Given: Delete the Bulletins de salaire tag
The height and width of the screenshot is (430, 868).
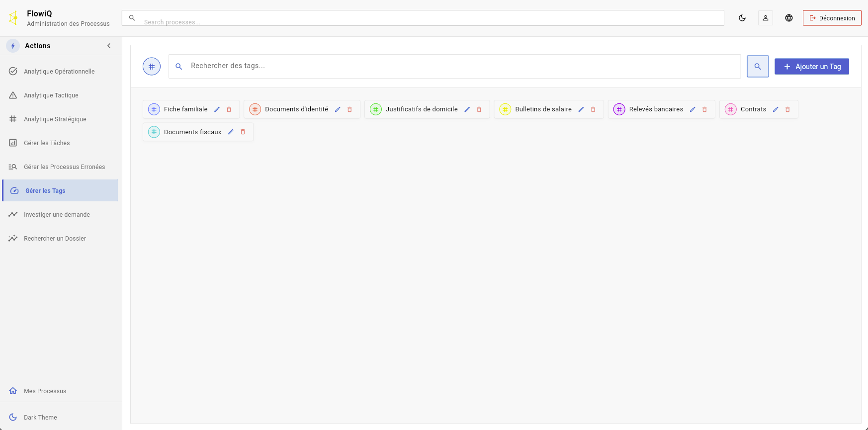Looking at the screenshot, I should pos(593,109).
